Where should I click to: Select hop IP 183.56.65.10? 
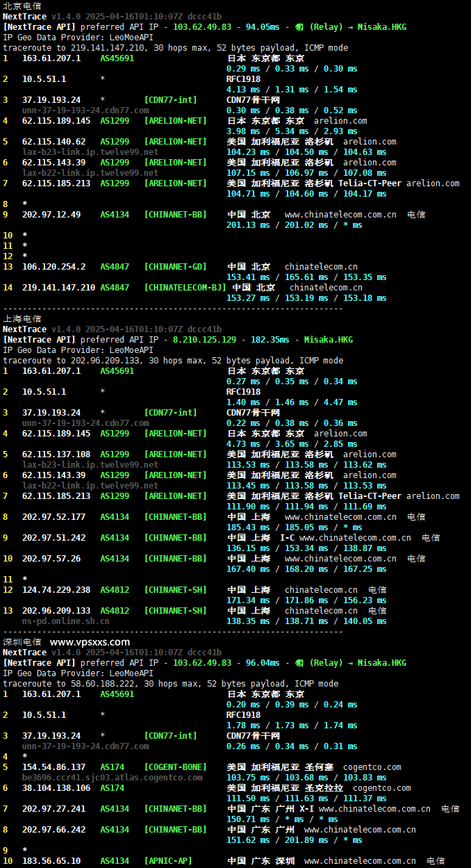point(51,861)
